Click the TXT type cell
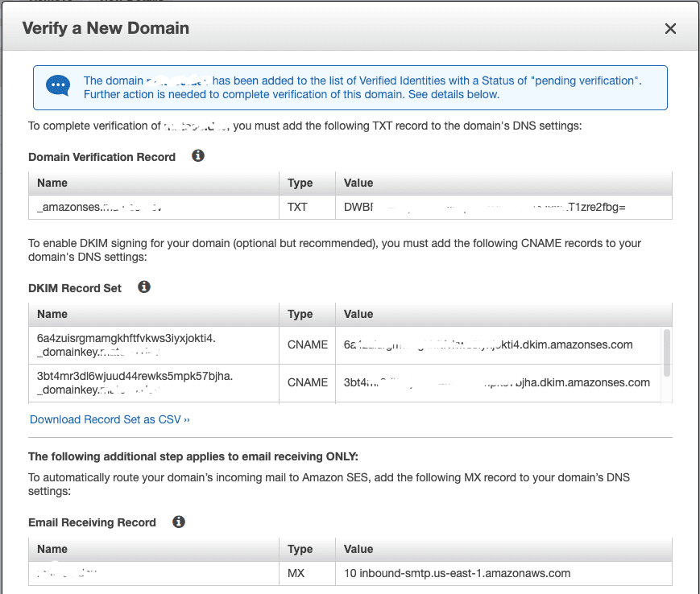Image resolution: width=700 pixels, height=594 pixels. click(297, 207)
